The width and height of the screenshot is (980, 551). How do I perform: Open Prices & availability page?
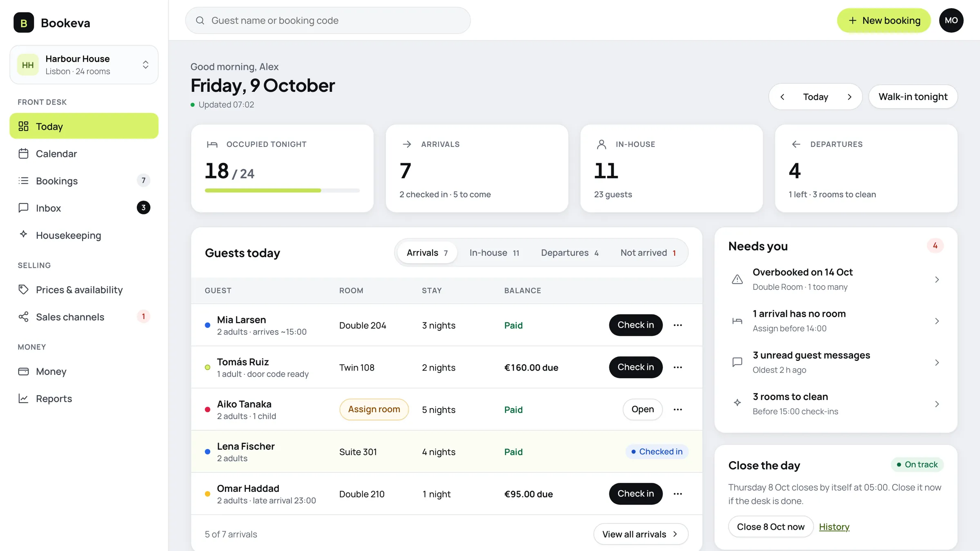[84, 289]
